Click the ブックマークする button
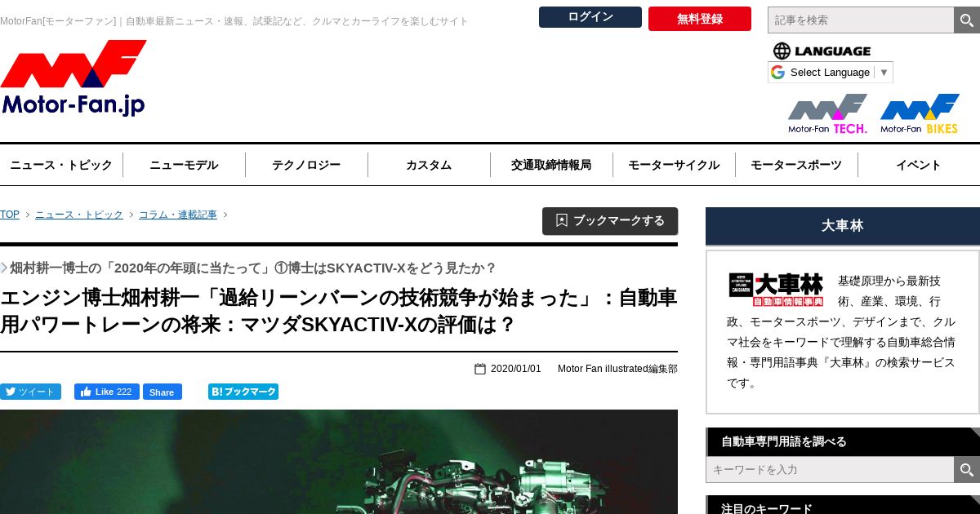980x514 pixels. (x=610, y=221)
